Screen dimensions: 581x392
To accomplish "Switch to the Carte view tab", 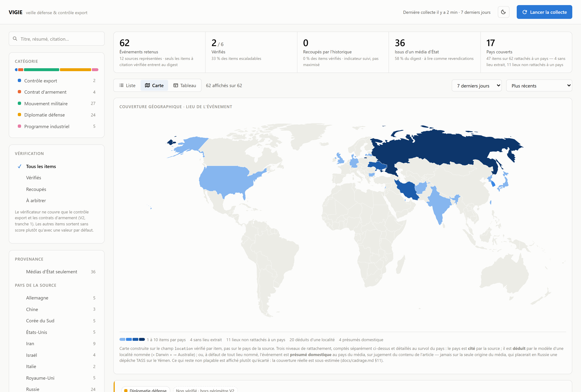I will click(x=154, y=85).
